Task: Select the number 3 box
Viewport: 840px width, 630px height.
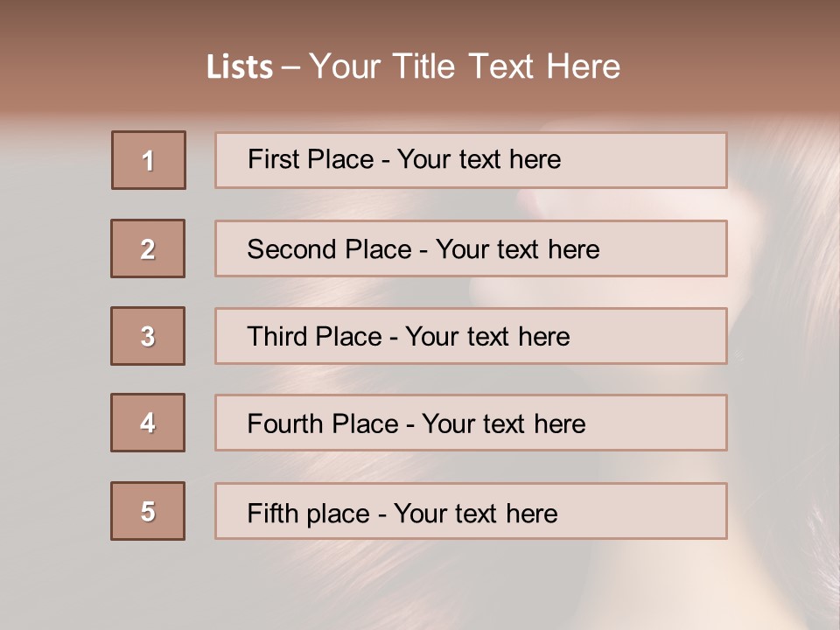Action: pos(148,336)
